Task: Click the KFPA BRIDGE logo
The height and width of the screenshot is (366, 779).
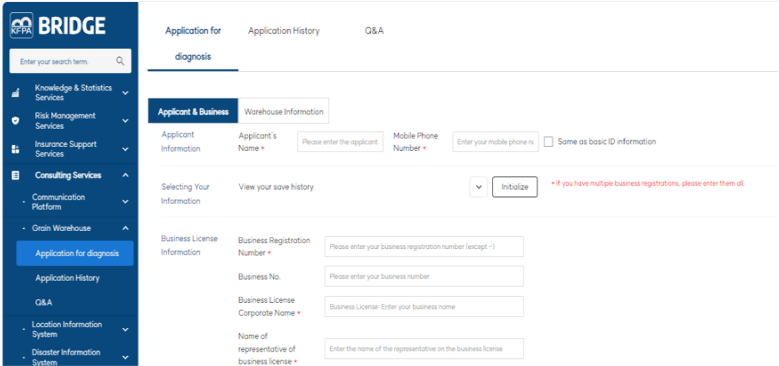Action: pyautogui.click(x=58, y=26)
